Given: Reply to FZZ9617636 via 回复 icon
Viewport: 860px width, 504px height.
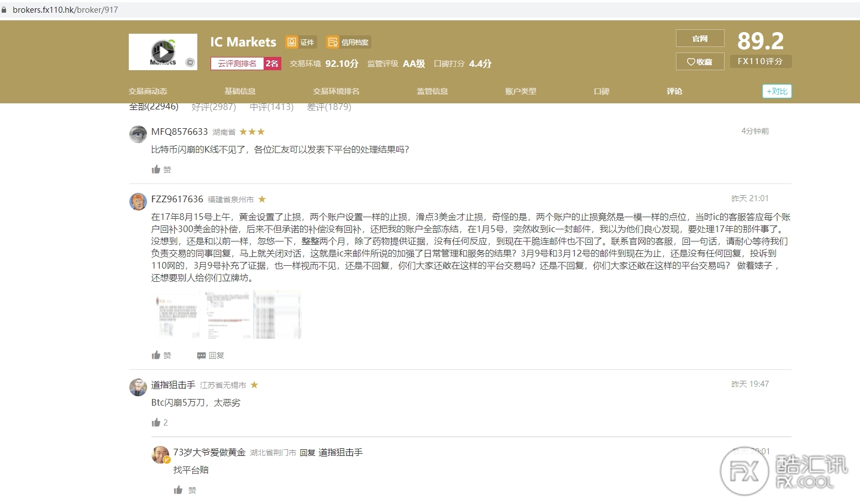Looking at the screenshot, I should click(211, 355).
